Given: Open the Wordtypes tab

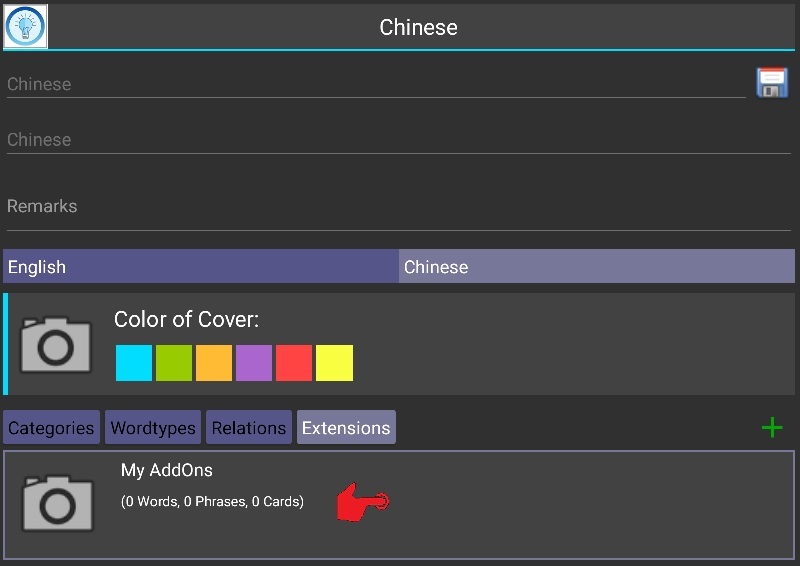Looking at the screenshot, I should tap(153, 427).
